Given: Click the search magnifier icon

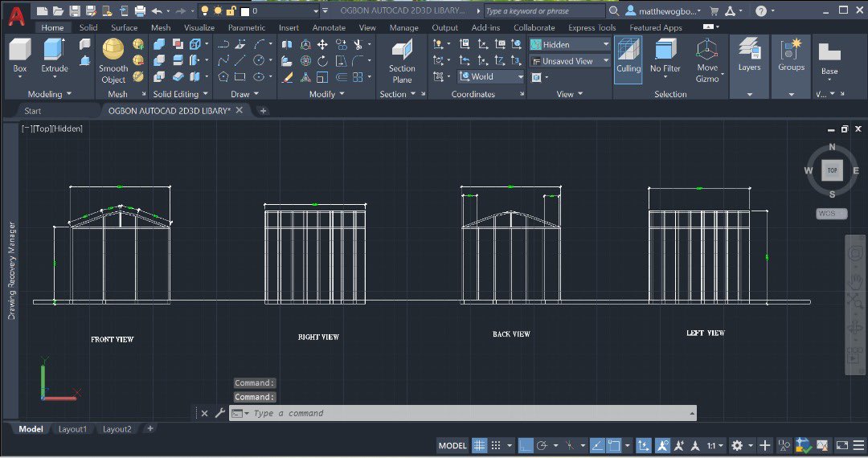Looking at the screenshot, I should coord(614,10).
